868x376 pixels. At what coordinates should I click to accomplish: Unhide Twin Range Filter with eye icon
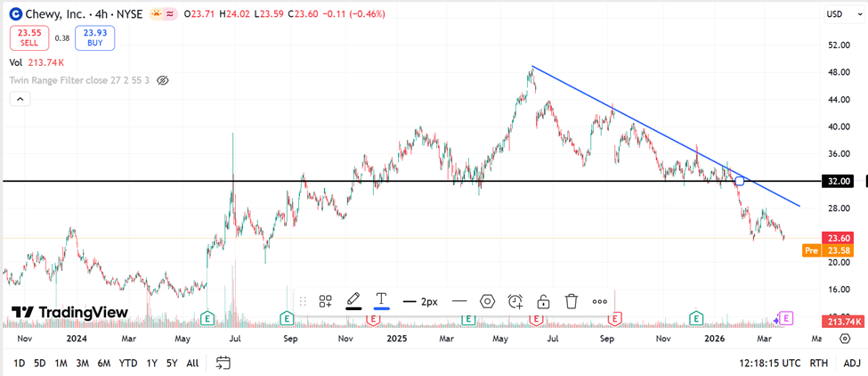162,80
